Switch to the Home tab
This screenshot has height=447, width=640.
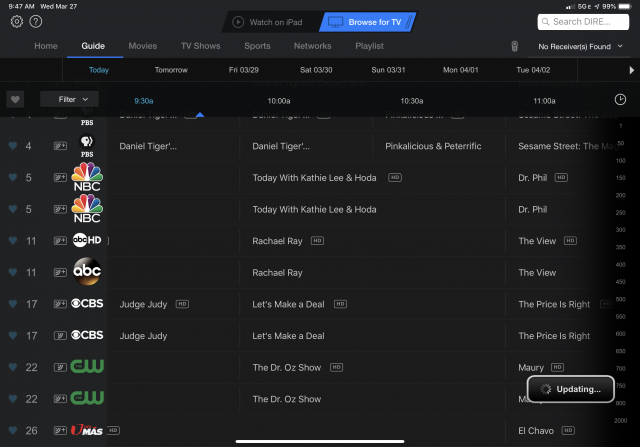click(46, 46)
